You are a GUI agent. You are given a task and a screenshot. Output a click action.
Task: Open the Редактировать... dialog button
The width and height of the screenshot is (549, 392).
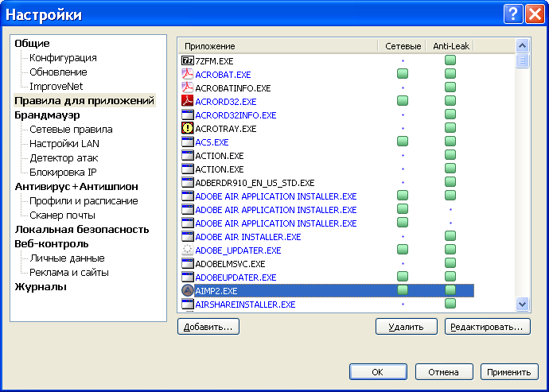click(x=488, y=327)
